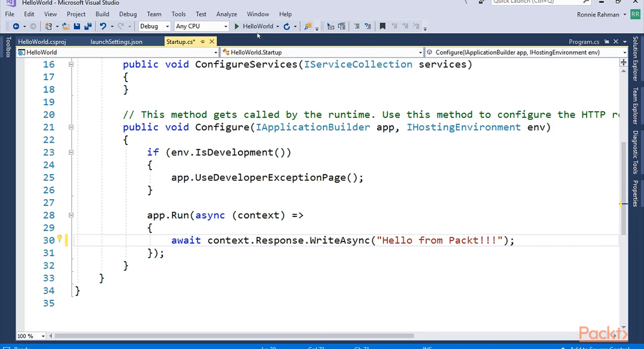The height and width of the screenshot is (349, 644).
Task: Open the 100 % zoom level dropdown
Action: coord(31,336)
